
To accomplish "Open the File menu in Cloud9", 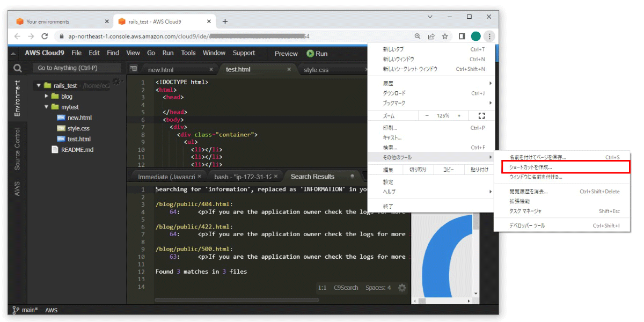I will [76, 53].
